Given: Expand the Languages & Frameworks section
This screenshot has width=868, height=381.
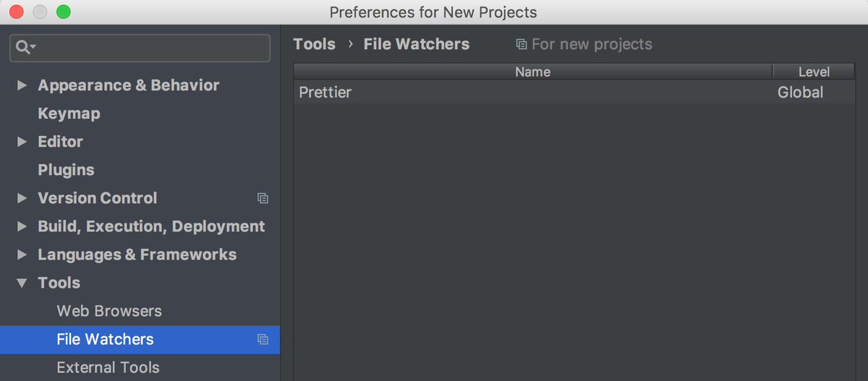Looking at the screenshot, I should coord(22,254).
